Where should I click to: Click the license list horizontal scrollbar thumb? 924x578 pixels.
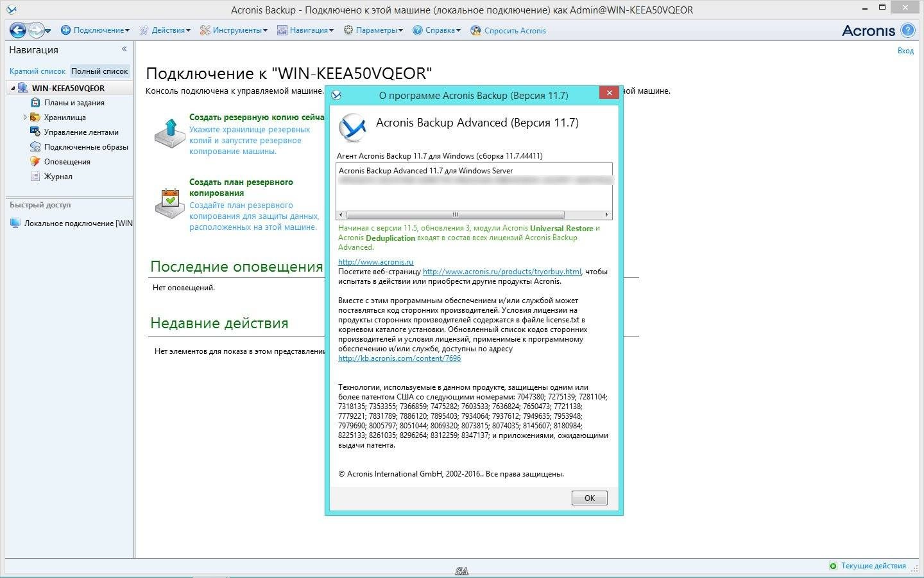(455, 215)
